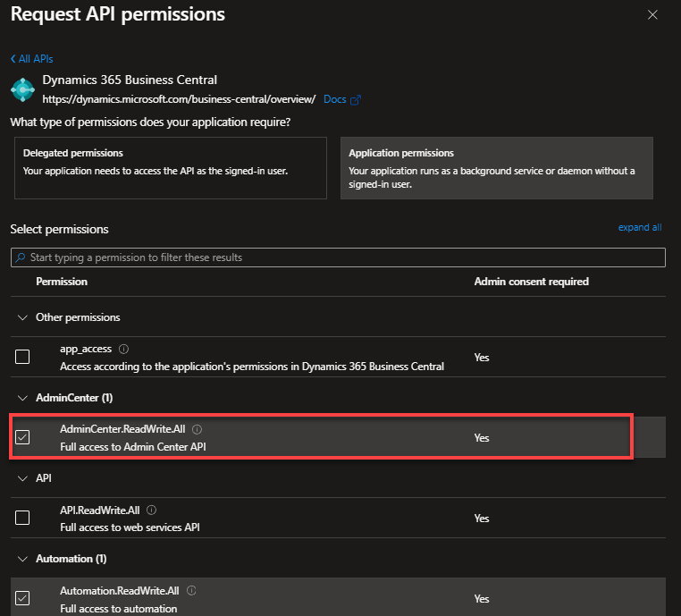This screenshot has height=616, width=681.
Task: Open the Docs link
Action: click(335, 99)
